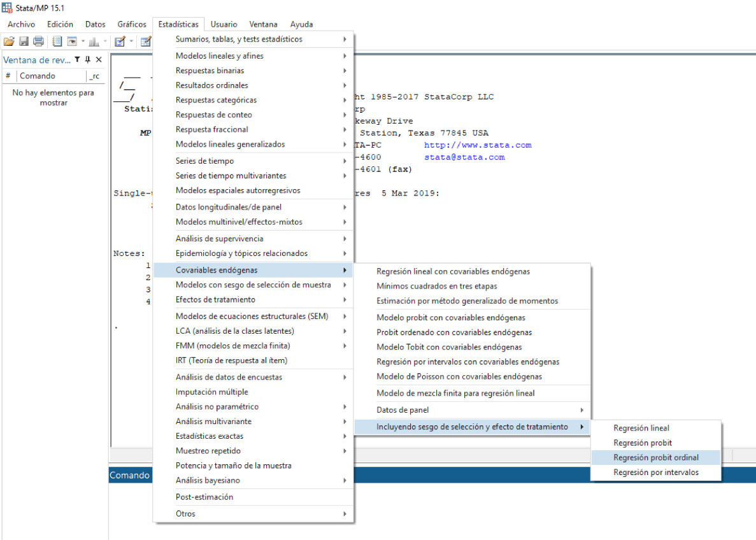Open the Do-file Editor icon
The image size is (756, 540).
coord(120,41)
